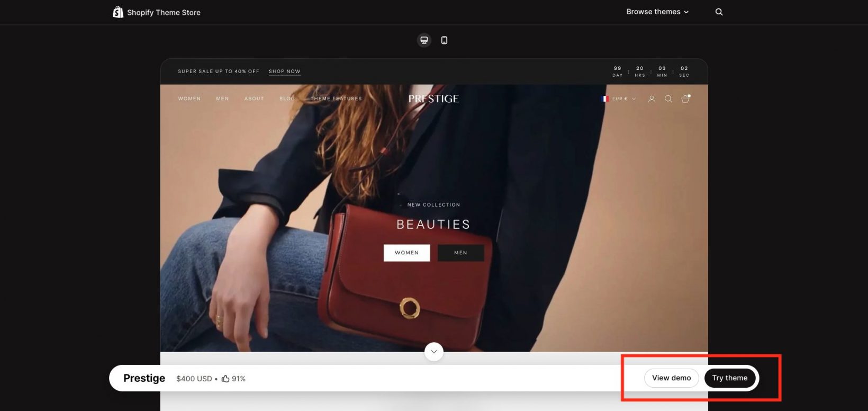Click the 03 MIN countdown value
Image resolution: width=868 pixels, height=411 pixels.
click(662, 72)
